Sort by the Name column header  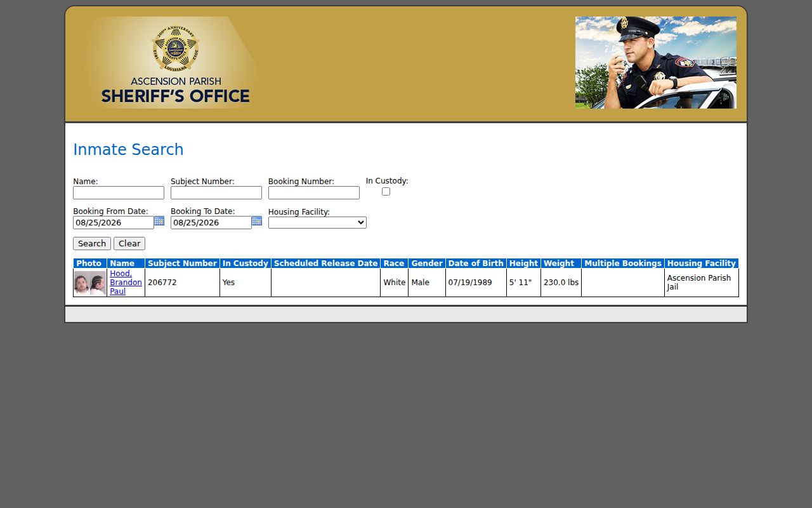(122, 264)
